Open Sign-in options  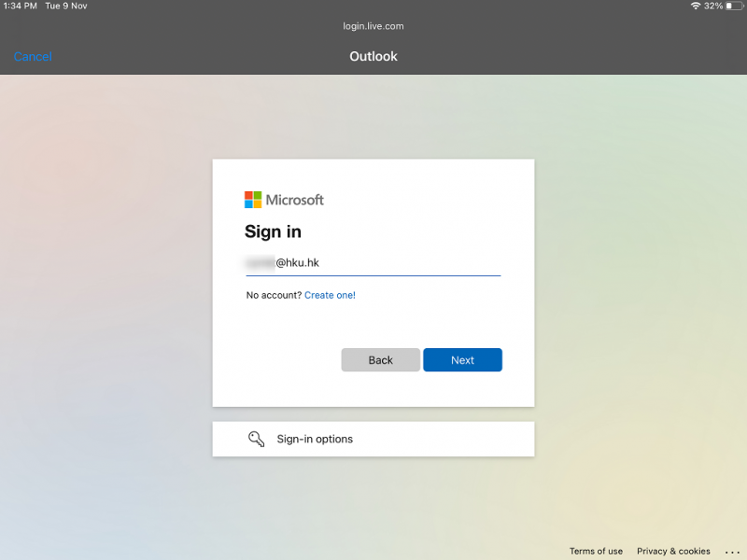373,439
